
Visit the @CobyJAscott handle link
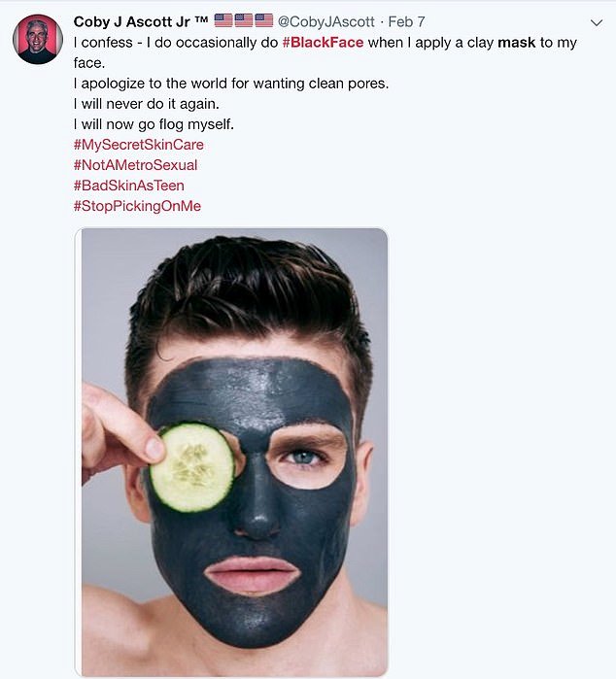click(326, 21)
